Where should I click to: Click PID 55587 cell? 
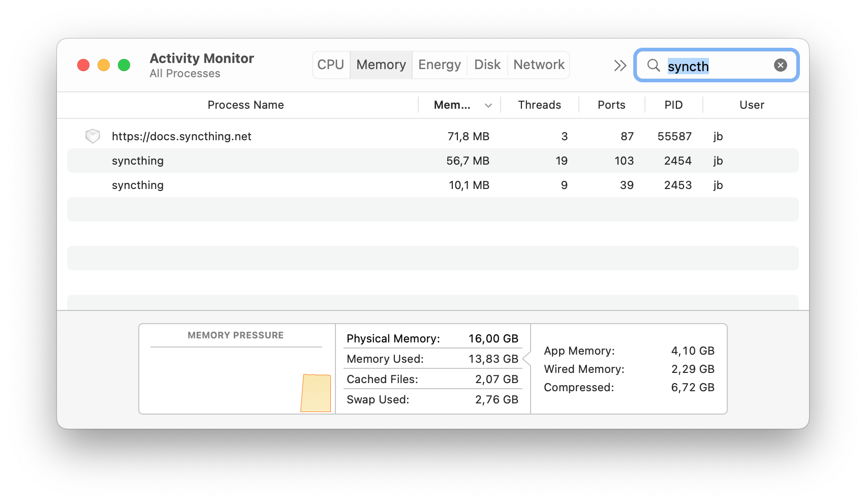click(674, 136)
